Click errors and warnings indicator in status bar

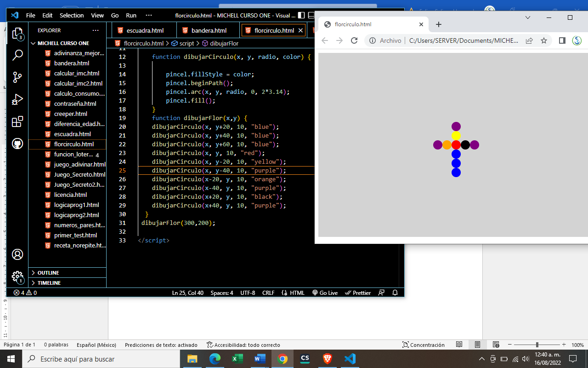click(x=25, y=293)
